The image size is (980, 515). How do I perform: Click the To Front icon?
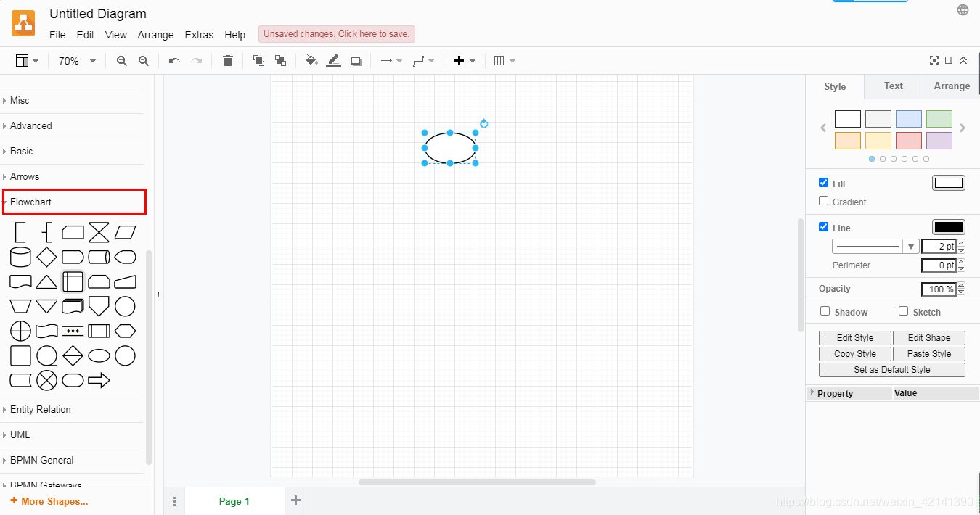click(258, 61)
